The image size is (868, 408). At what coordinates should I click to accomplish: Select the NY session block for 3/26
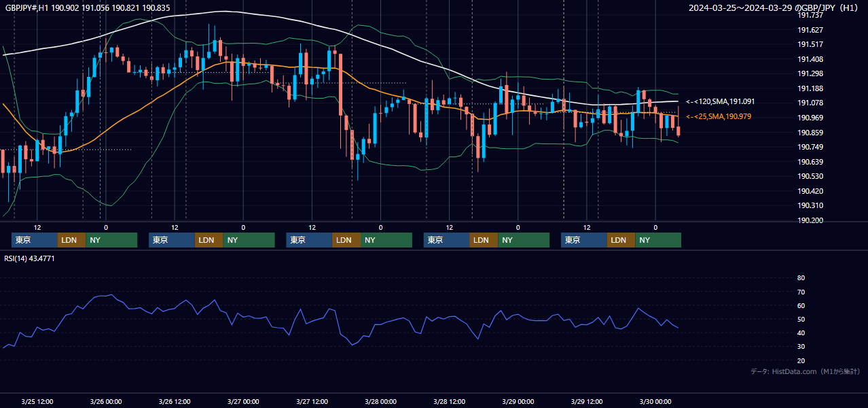coord(249,240)
